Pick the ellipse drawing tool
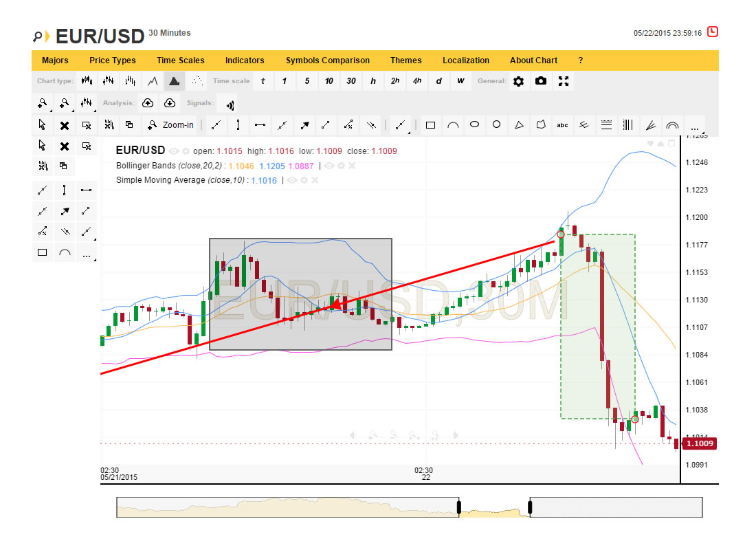Screen dimensions: 756x550 click(474, 125)
